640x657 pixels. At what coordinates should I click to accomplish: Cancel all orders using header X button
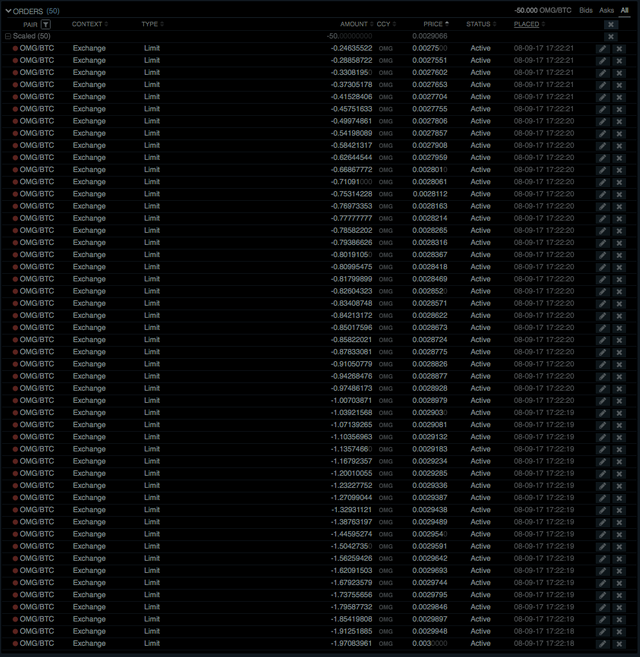click(611, 25)
